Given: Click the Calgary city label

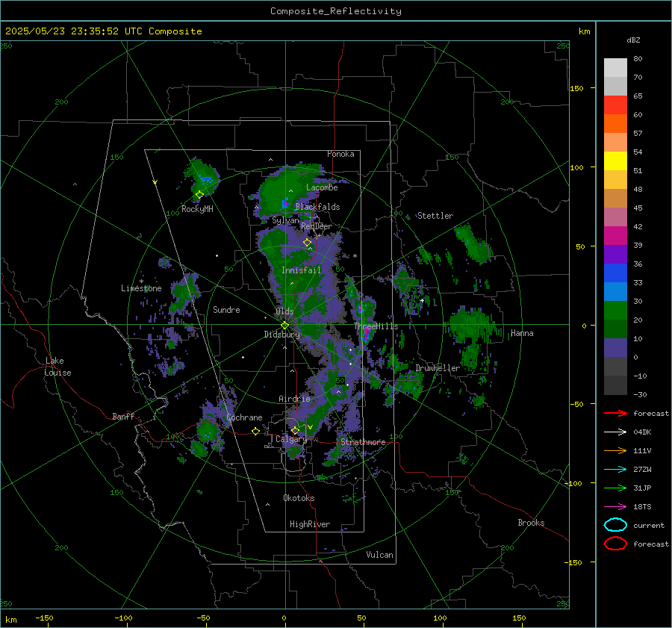Looking at the screenshot, I should click(x=291, y=439).
